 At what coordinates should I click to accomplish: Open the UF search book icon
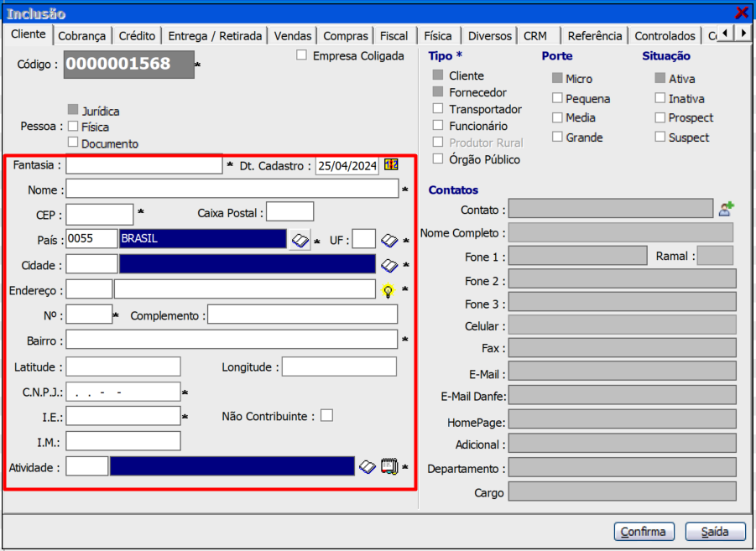tap(389, 240)
